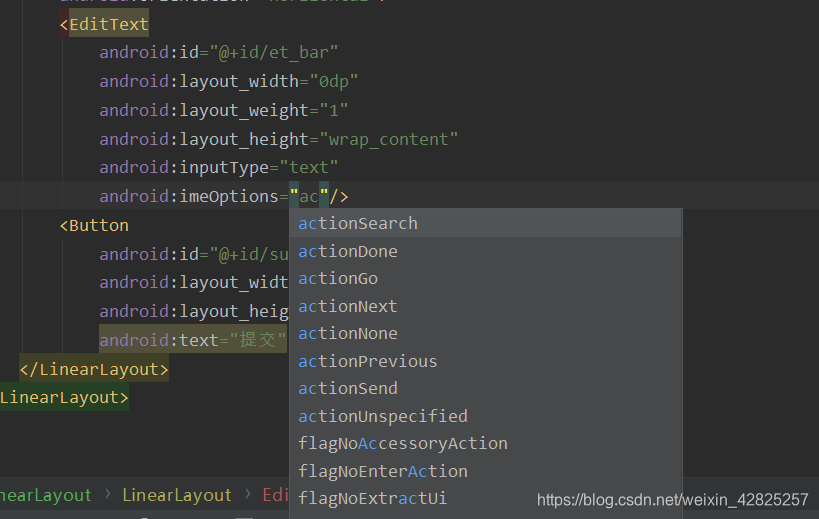819x519 pixels.
Task: Click the outer LinearLayout> closing tag
Action: pyautogui.click(x=64, y=397)
